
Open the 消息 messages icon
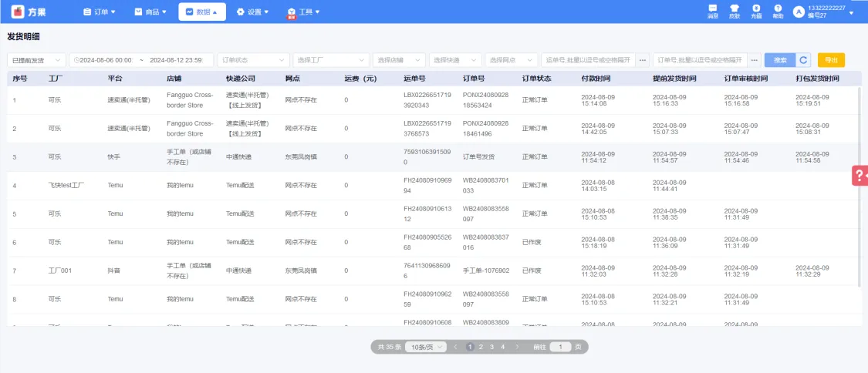click(712, 8)
